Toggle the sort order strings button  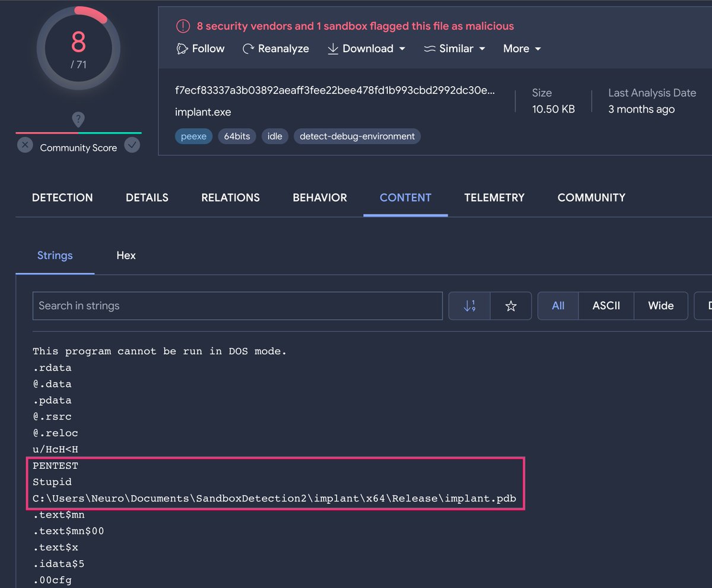click(x=469, y=306)
